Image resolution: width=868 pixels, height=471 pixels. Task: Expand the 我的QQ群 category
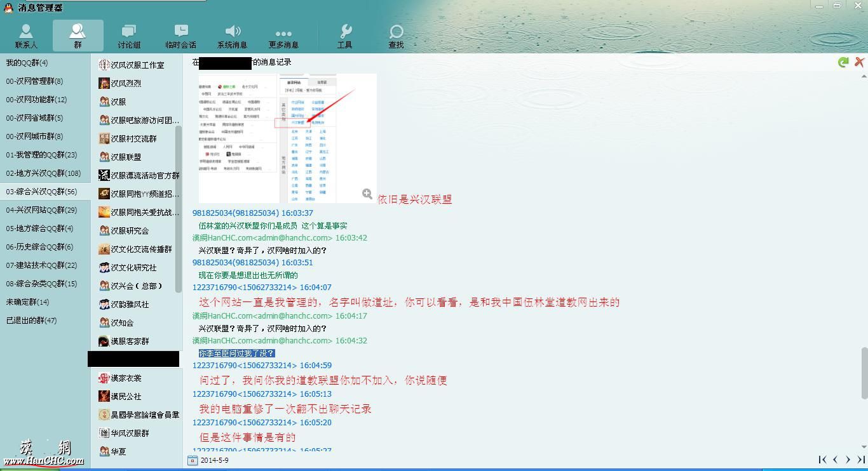click(x=27, y=63)
